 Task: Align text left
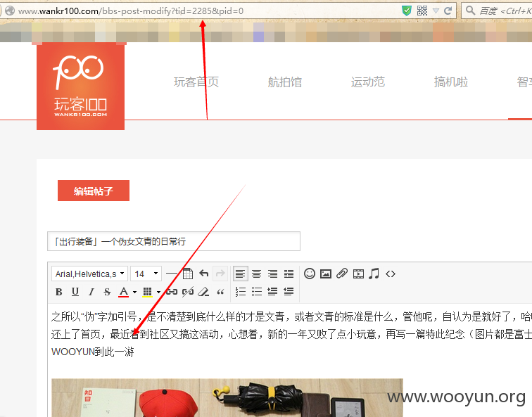240,274
